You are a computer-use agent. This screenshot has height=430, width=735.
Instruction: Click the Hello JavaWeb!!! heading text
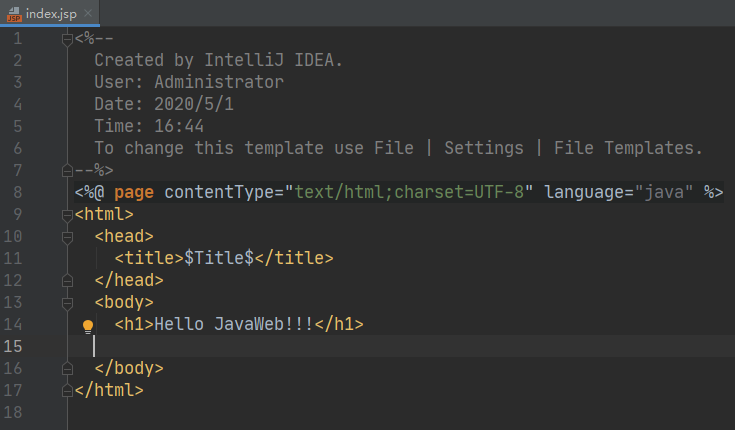coord(234,324)
